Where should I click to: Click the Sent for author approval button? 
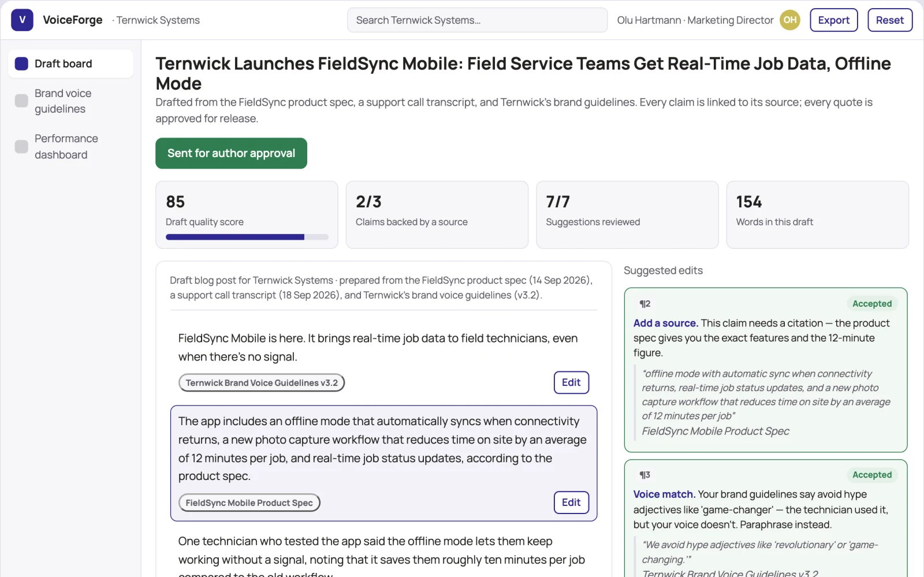click(231, 153)
